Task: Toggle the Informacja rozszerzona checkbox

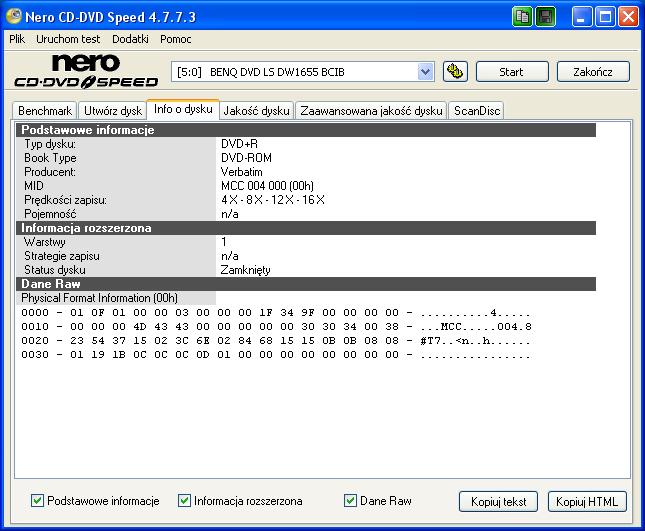Action: click(184, 501)
